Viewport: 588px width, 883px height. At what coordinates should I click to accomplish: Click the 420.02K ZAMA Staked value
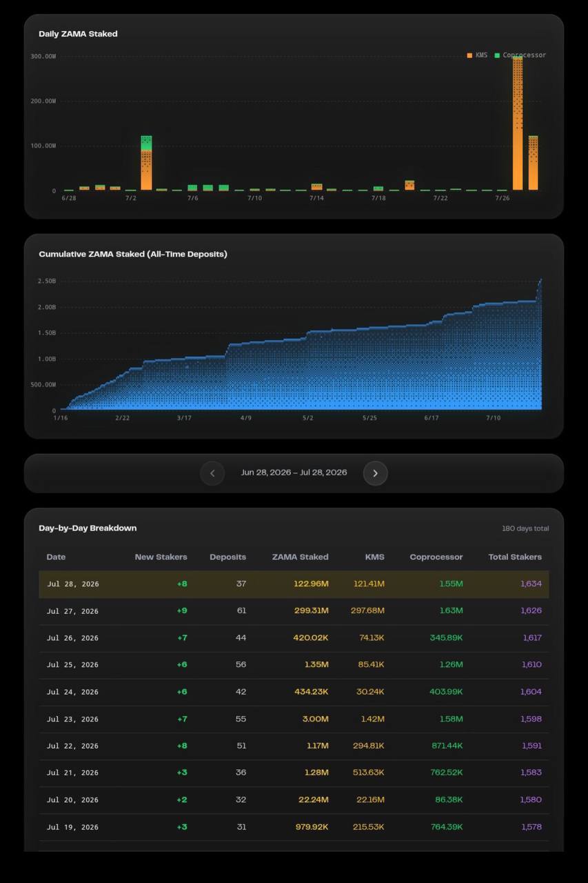pos(311,638)
